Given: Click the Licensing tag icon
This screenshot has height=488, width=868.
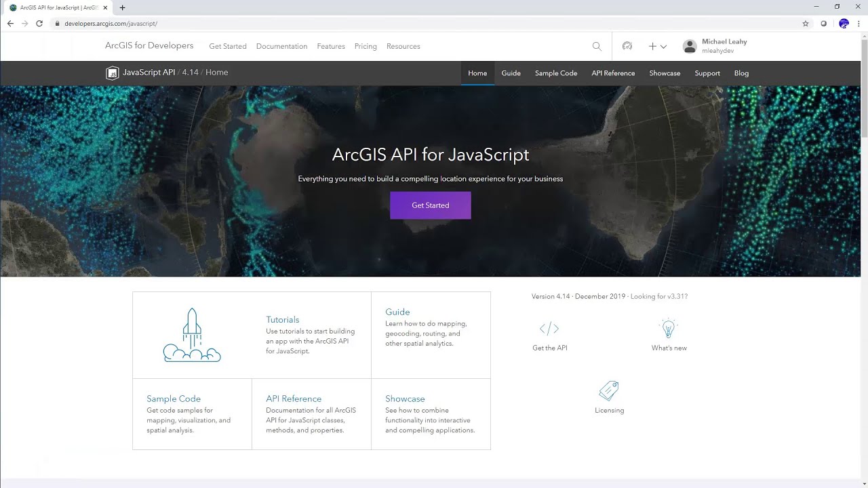Looking at the screenshot, I should [609, 390].
